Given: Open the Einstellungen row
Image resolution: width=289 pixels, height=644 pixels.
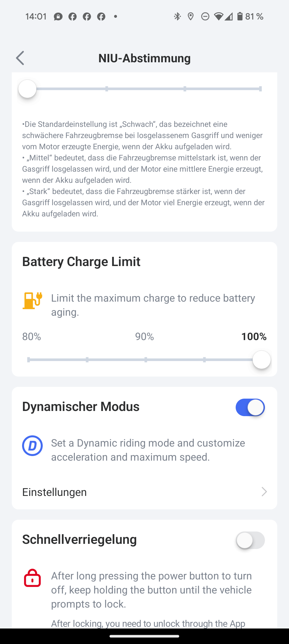Looking at the screenshot, I should point(144,492).
